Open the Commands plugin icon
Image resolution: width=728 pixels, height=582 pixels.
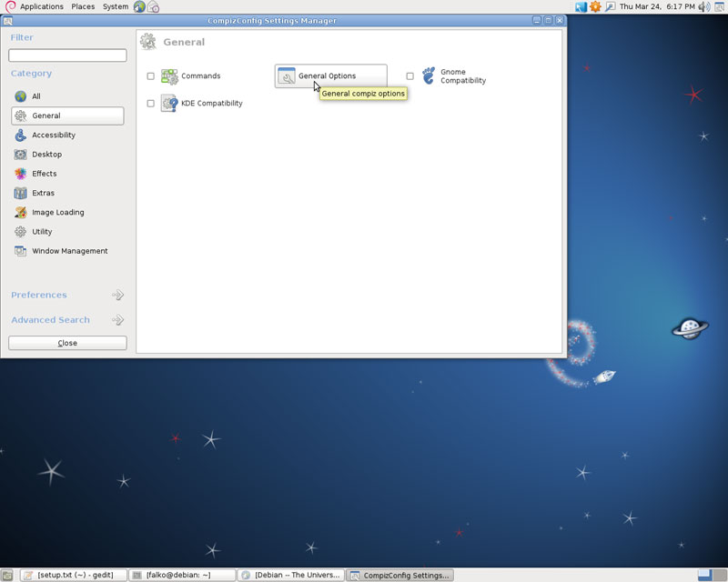point(169,76)
